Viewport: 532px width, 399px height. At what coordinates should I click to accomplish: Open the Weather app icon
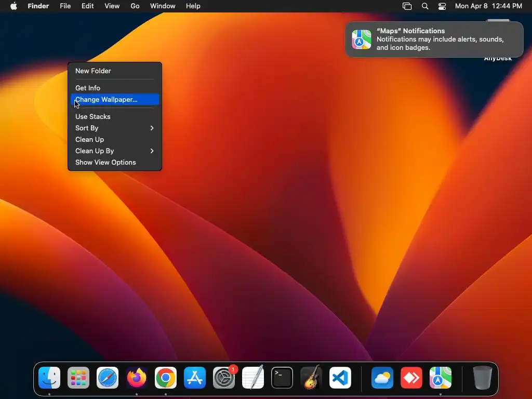tap(382, 378)
